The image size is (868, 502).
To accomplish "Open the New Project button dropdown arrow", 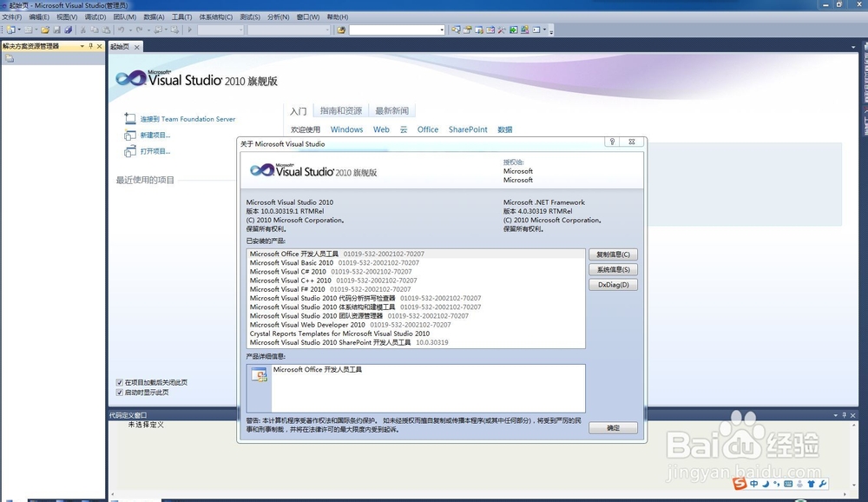I will 19,30.
